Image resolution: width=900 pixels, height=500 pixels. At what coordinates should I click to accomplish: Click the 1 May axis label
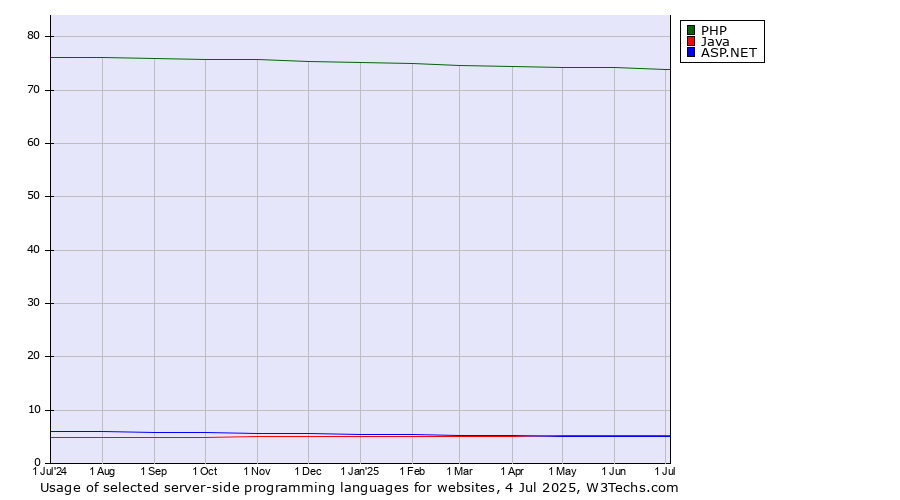coord(562,471)
